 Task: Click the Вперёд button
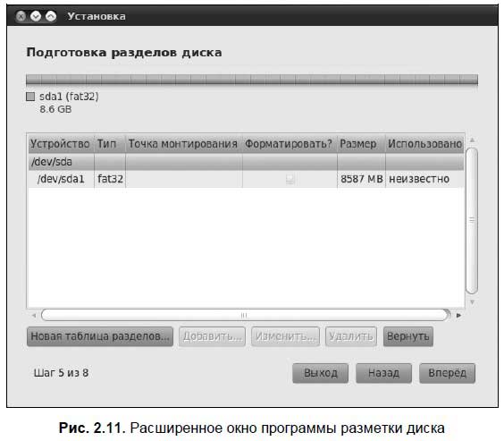pos(447,373)
